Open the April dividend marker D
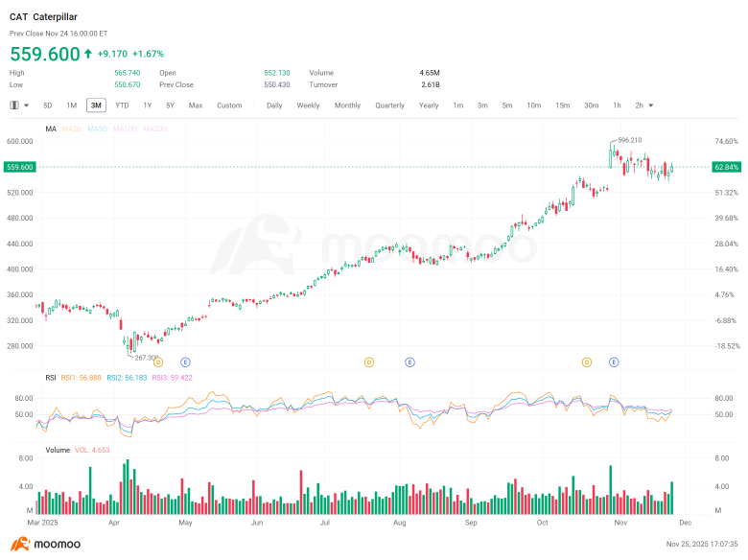748x560 pixels. pos(158,362)
